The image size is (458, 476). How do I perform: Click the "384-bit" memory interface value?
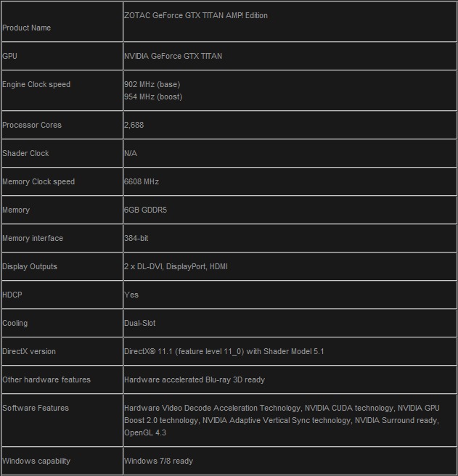(x=136, y=238)
